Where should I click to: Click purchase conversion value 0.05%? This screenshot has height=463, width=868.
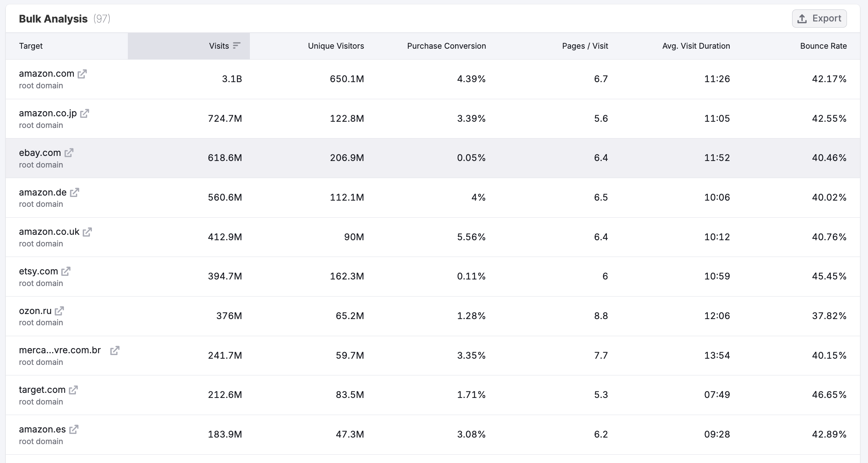[x=471, y=158]
